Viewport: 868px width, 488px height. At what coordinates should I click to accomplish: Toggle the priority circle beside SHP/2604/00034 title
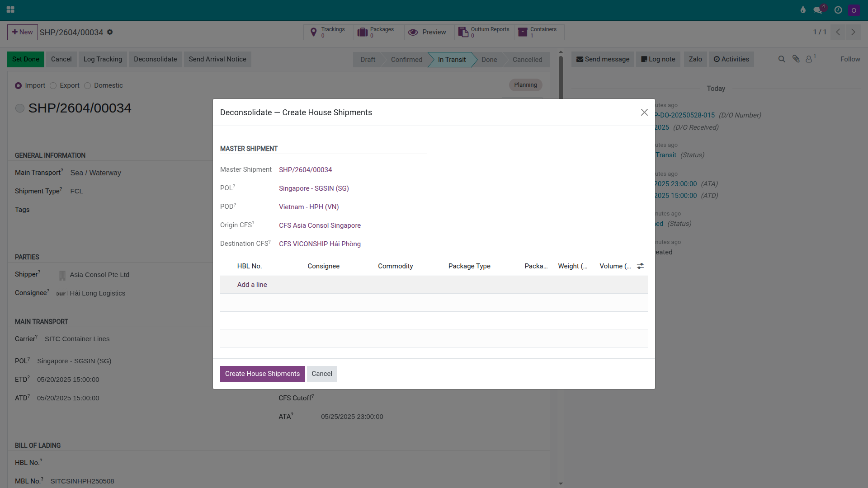tap(20, 108)
